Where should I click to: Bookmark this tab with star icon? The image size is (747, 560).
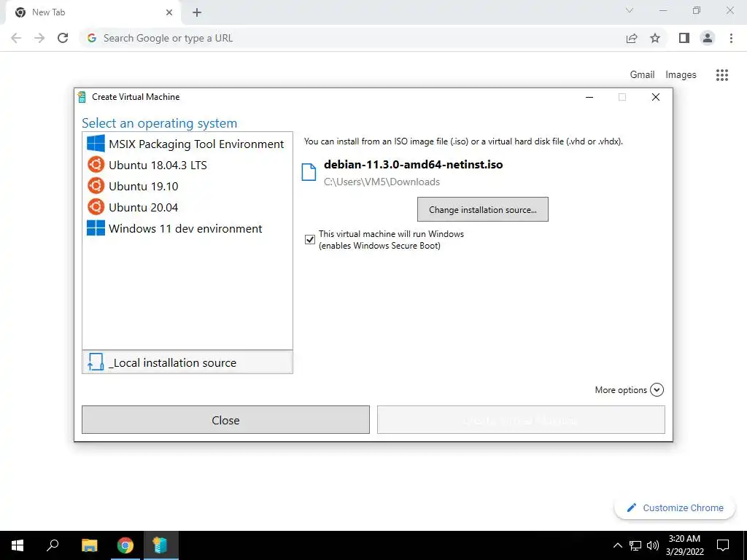(655, 38)
